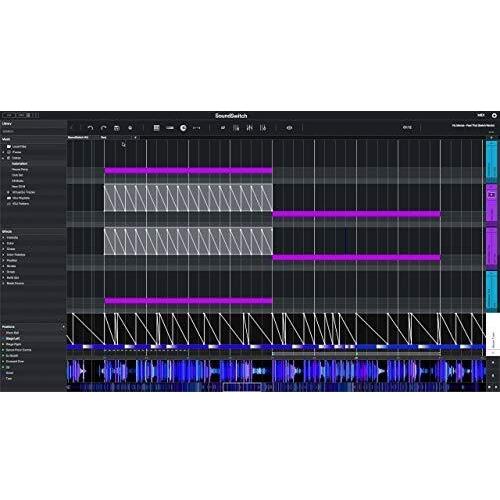Select the Local Files library item
500x500 pixels.
19,146
